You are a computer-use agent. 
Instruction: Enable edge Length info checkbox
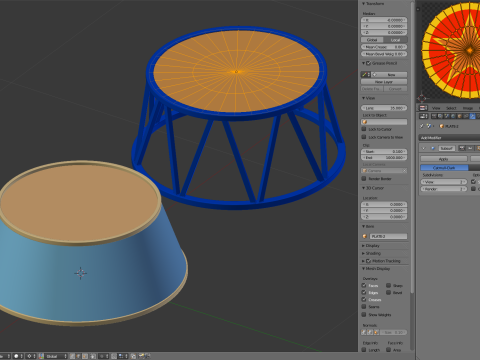tap(364, 350)
